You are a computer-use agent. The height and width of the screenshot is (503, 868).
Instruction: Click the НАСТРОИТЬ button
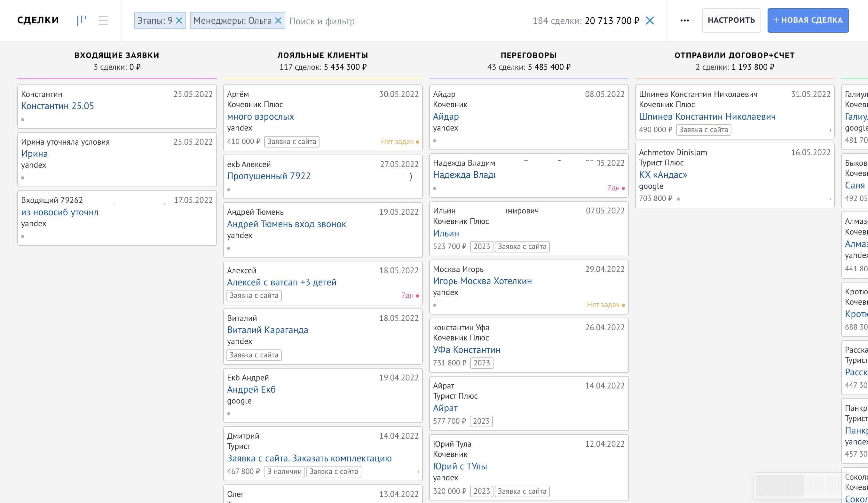[x=731, y=20]
